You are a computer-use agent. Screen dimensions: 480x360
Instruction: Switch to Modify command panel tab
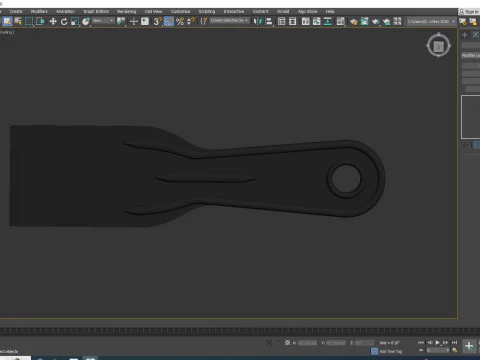(x=475, y=35)
